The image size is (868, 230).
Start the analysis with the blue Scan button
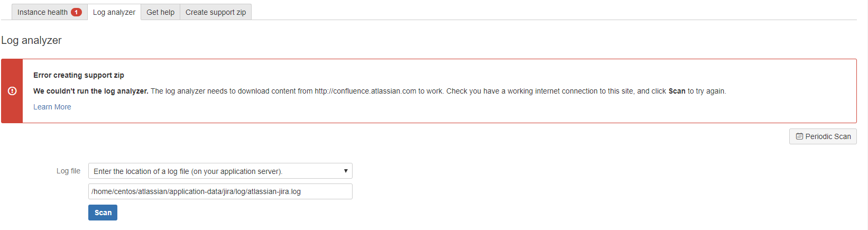click(103, 213)
